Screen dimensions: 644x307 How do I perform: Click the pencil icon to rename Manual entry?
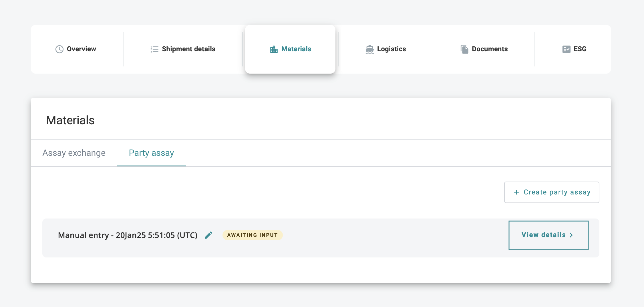[x=208, y=235]
